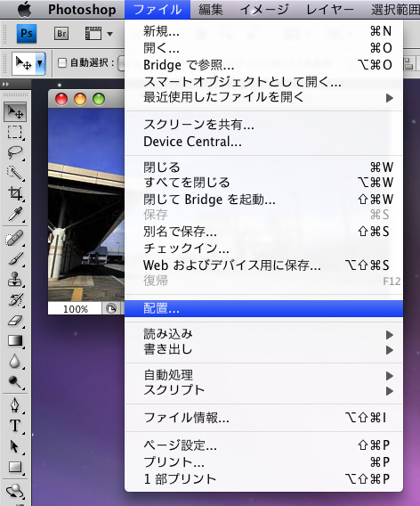Choose Bridge で参照... menu item
This screenshot has height=506, width=420.
coord(263,65)
